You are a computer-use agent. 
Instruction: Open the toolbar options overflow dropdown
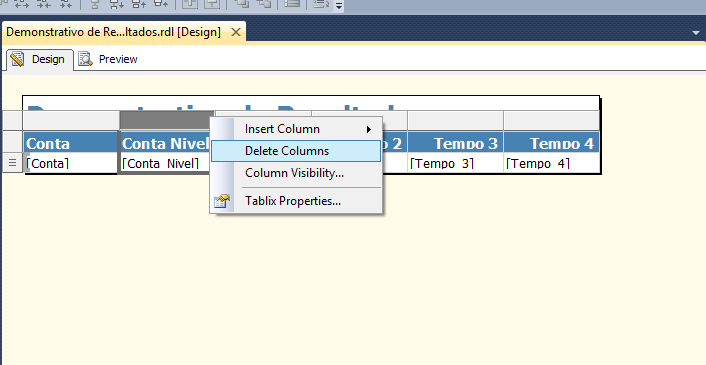click(x=339, y=5)
